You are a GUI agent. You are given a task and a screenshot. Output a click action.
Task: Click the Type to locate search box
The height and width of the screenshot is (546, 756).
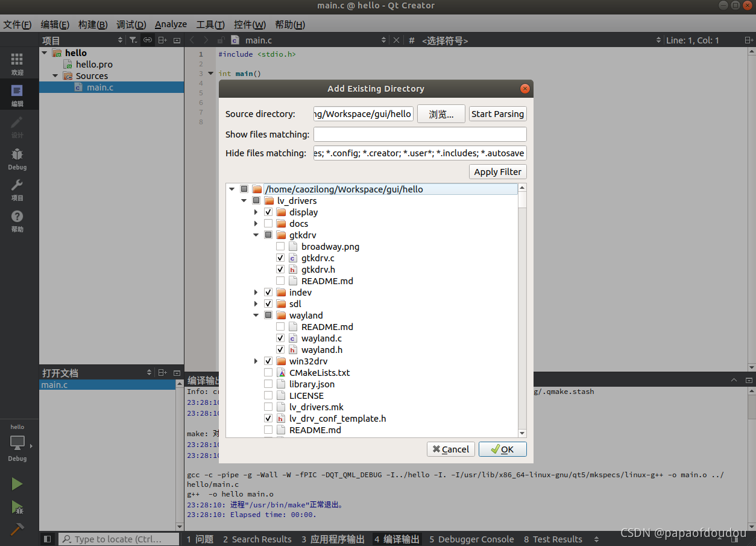tap(119, 539)
